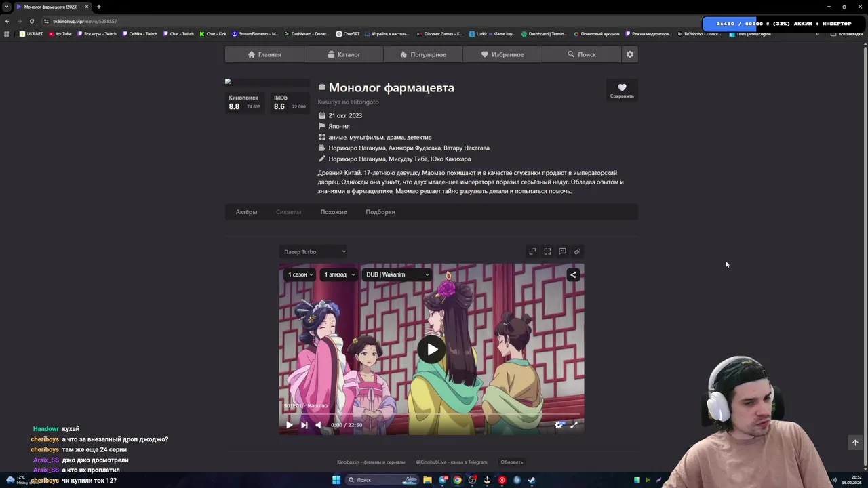868x488 pixels.
Task: Open the StreamElements bookmark
Action: 255,34
